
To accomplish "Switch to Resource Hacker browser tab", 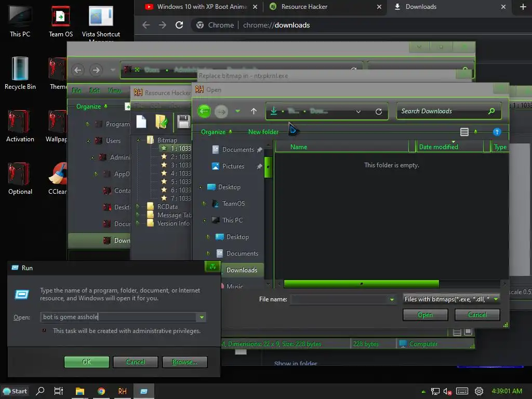I will (325, 7).
